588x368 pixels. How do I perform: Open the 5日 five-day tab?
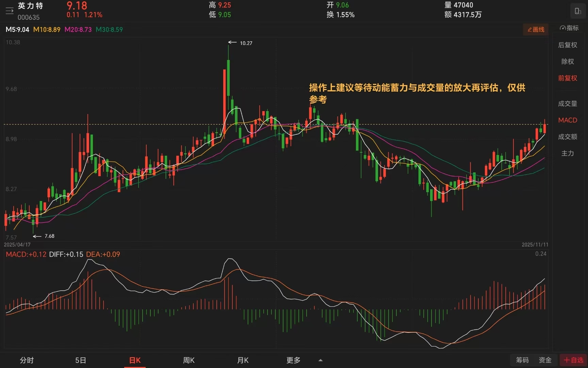[x=81, y=360]
